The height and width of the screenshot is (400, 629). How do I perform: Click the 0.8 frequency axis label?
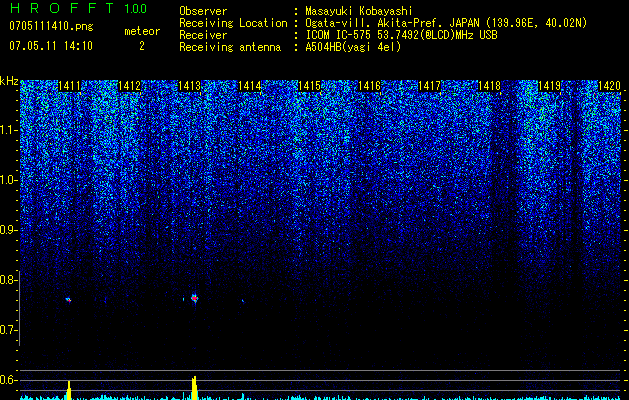pyautogui.click(x=8, y=280)
